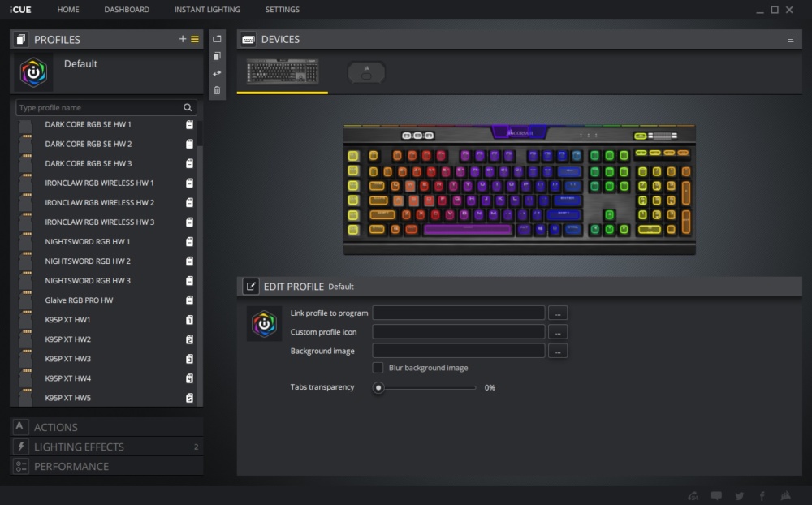Adjust the Tabs transparency slider handle
Image resolution: width=812 pixels, height=505 pixels.
pyautogui.click(x=378, y=387)
